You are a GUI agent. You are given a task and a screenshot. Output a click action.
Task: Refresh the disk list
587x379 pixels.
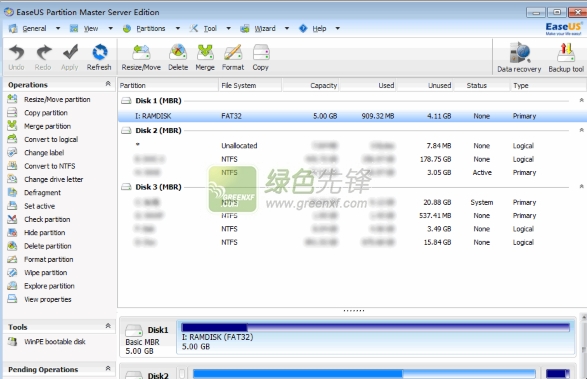click(99, 57)
